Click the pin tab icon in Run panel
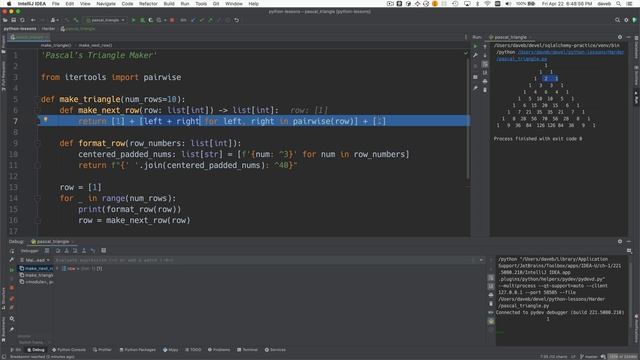640x360 pixels. pyautogui.click(x=476, y=88)
